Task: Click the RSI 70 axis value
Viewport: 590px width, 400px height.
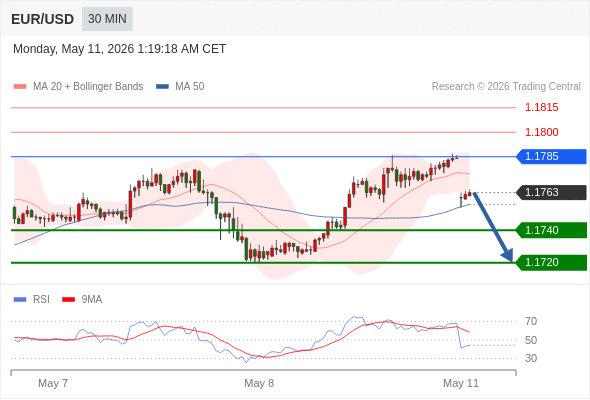Action: (x=531, y=321)
